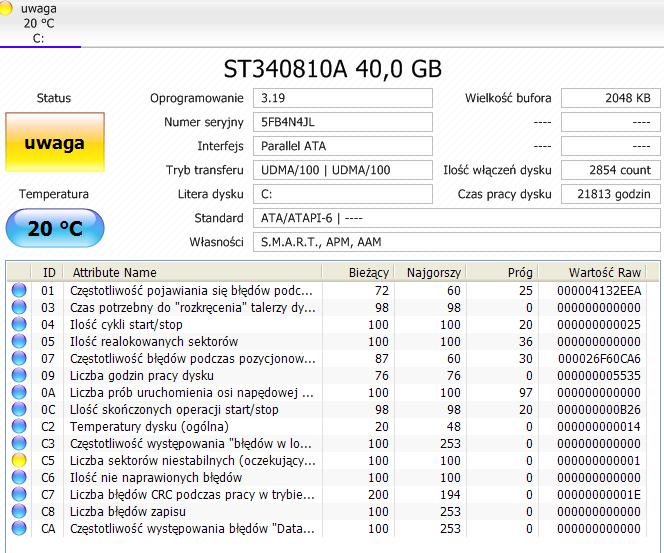Viewport: 664px width, 553px height.
Task: Click blue status icon for attribute 05
Action: 19,341
